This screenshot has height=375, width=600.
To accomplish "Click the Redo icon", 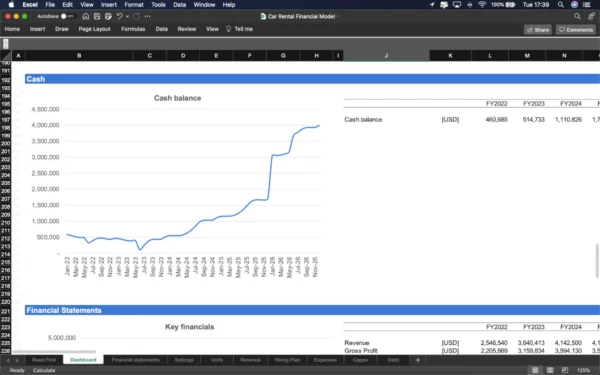I will [x=137, y=16].
